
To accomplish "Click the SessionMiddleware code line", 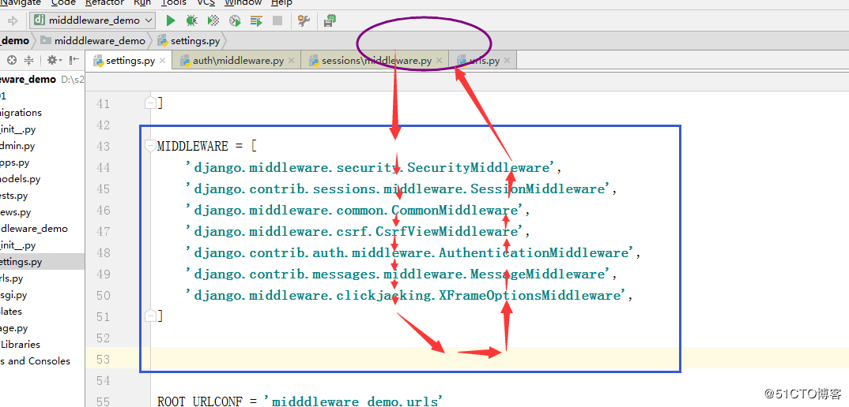I will [401, 189].
